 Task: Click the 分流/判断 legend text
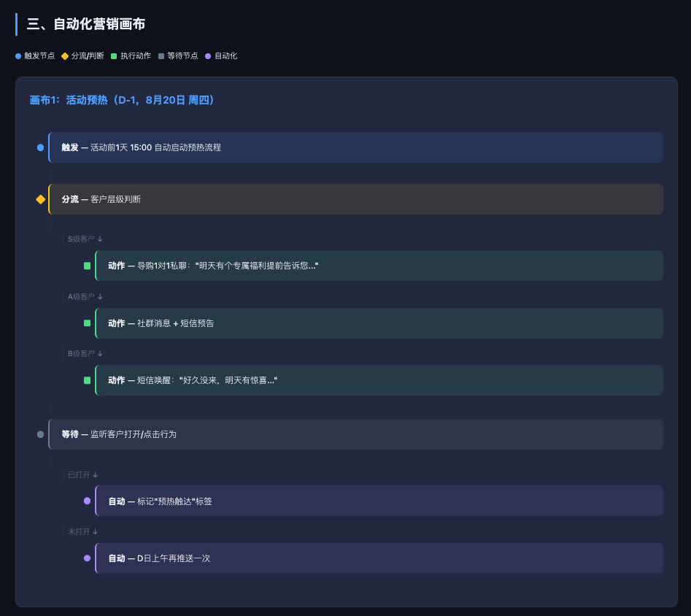88,56
